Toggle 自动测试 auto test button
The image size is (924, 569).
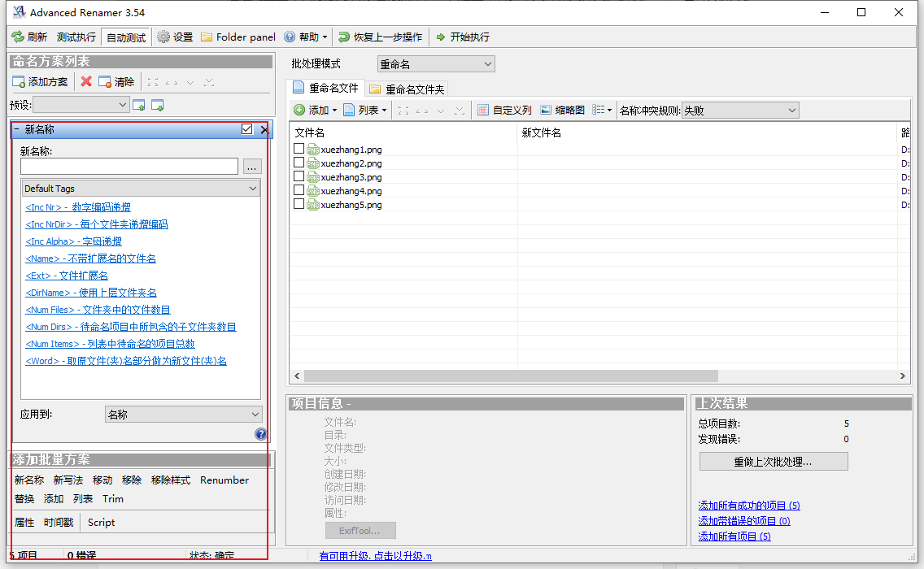[x=126, y=37]
